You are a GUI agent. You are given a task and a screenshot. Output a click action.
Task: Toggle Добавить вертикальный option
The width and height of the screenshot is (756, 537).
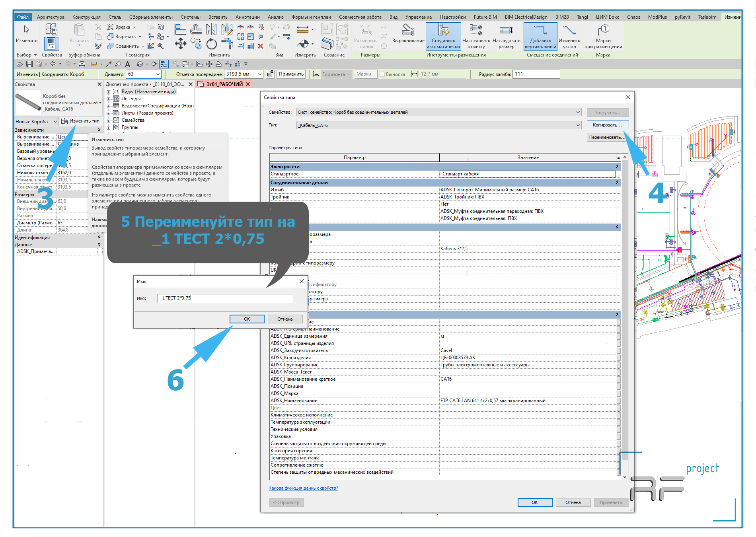click(x=540, y=36)
